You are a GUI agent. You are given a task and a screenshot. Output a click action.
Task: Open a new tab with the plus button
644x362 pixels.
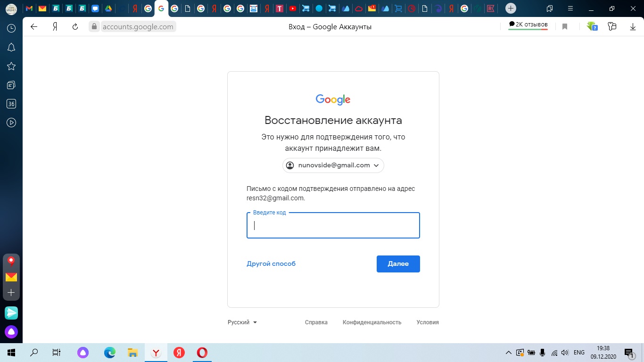tap(511, 8)
